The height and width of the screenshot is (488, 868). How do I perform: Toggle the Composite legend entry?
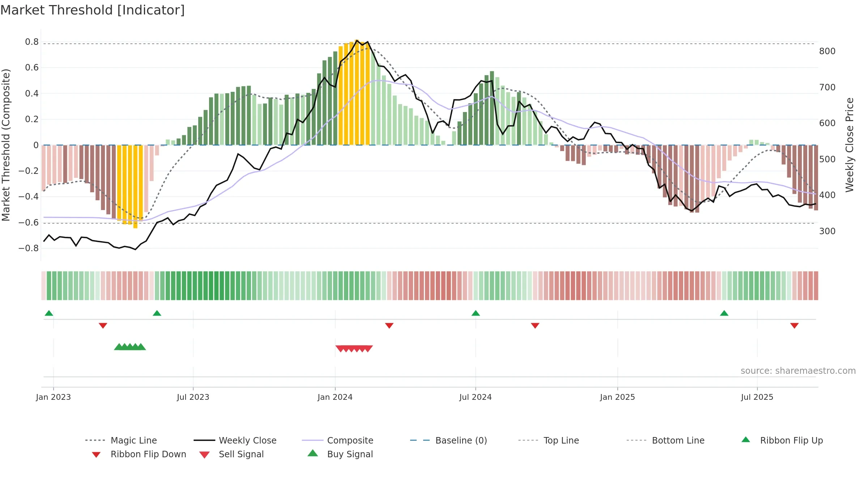[x=337, y=440]
